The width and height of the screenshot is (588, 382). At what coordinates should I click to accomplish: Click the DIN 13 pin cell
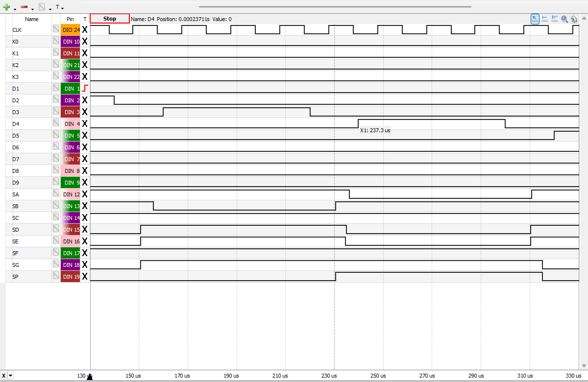pyautogui.click(x=71, y=206)
